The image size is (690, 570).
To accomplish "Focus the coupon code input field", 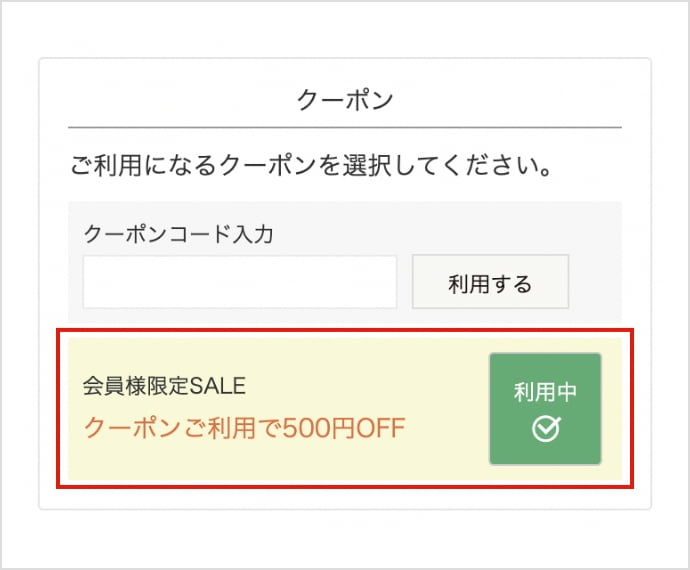I will 240,282.
